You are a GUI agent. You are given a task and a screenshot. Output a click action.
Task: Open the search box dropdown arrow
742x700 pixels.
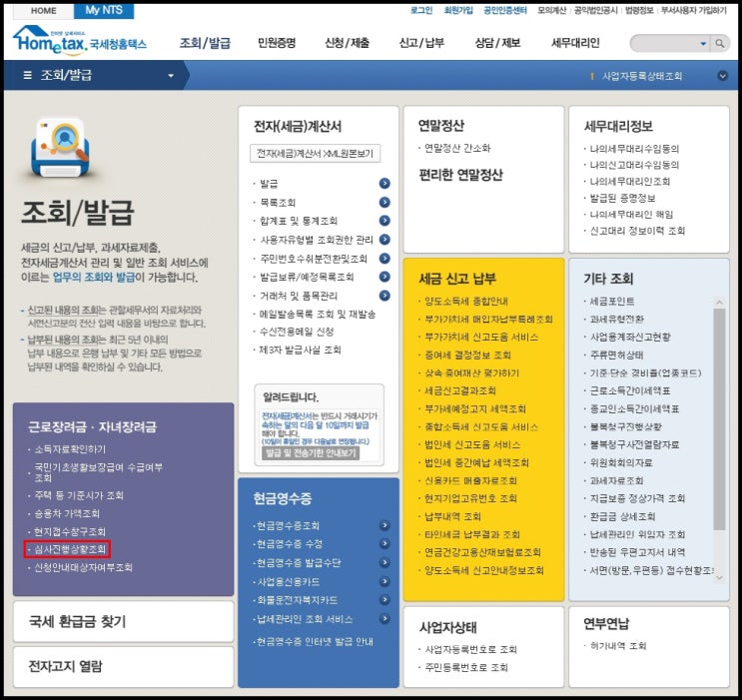click(703, 44)
